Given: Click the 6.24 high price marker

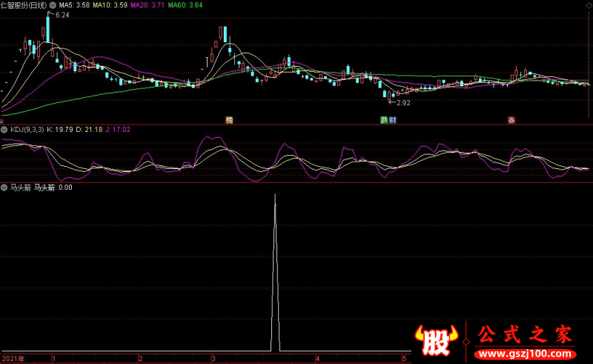Looking at the screenshot, I should (62, 15).
